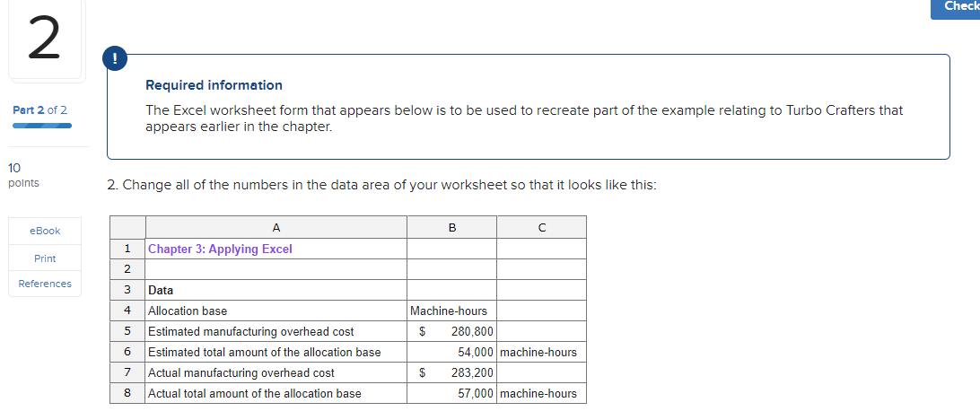Click the 'Change all of the numbers' instruction

coord(382,186)
